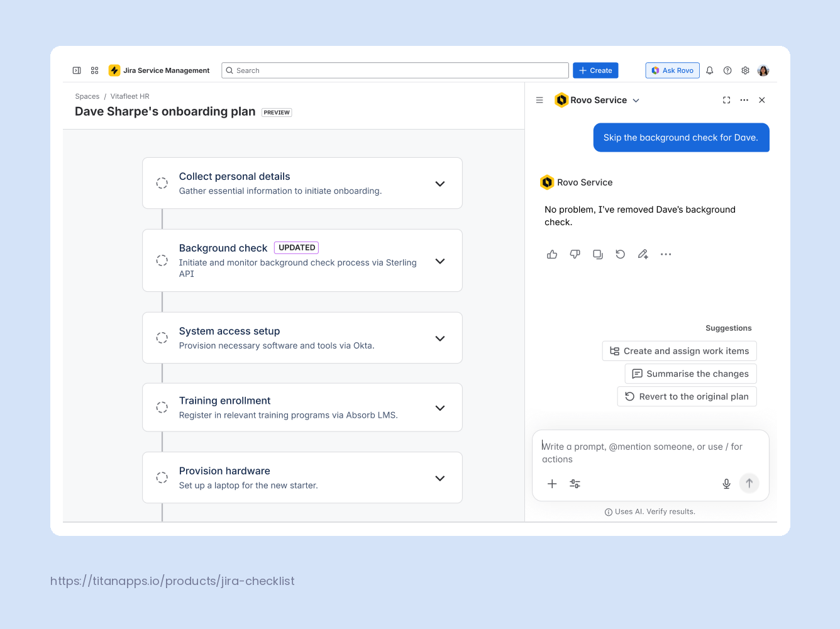Open the Rovo chat hamburger menu
Image resolution: width=840 pixels, height=629 pixels.
[x=539, y=100]
